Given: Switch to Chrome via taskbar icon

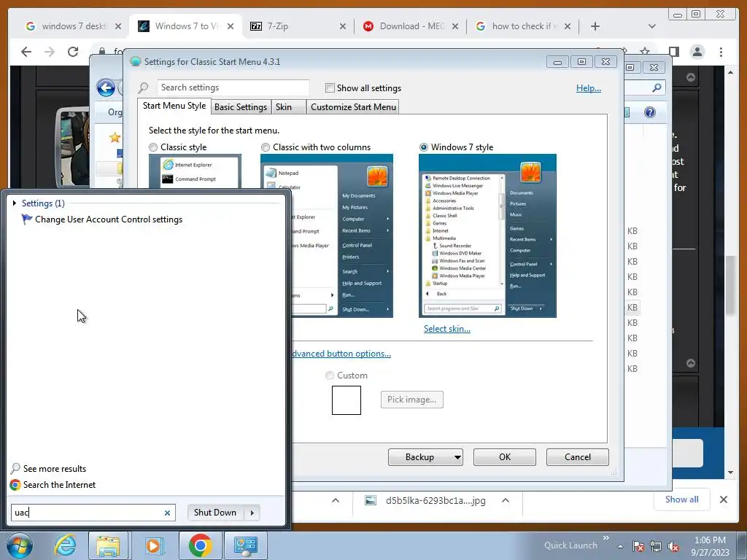Looking at the screenshot, I should pyautogui.click(x=200, y=545).
